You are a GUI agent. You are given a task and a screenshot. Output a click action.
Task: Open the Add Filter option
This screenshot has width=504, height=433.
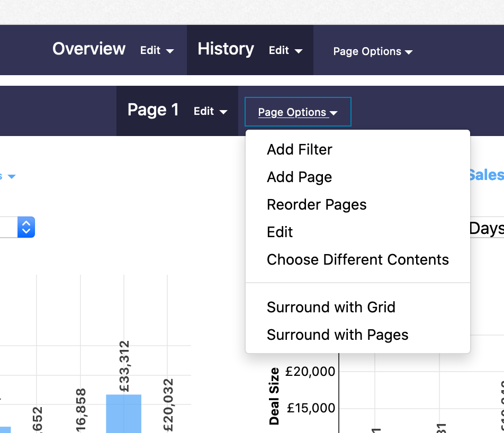pyautogui.click(x=299, y=149)
